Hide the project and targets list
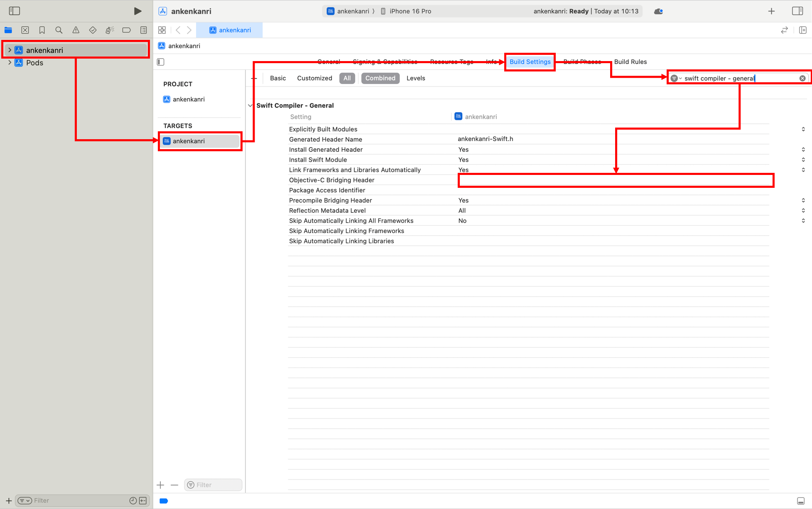The width and height of the screenshot is (812, 509). (161, 62)
